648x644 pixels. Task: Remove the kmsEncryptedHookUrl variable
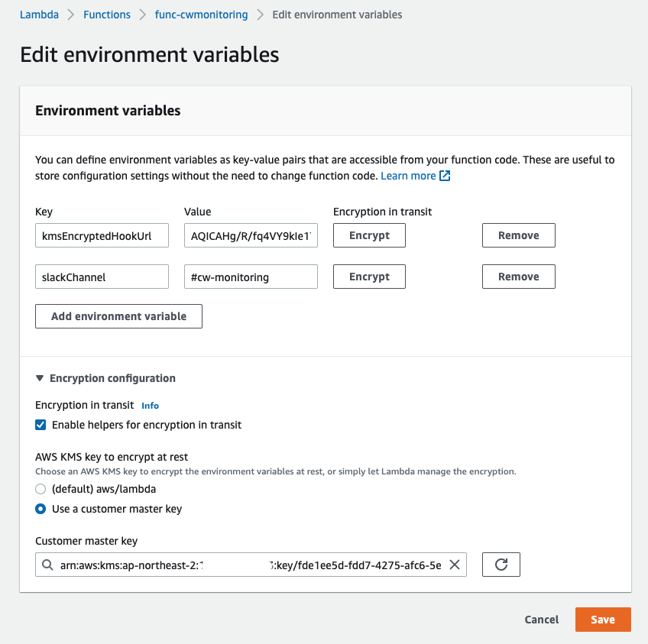(x=518, y=235)
